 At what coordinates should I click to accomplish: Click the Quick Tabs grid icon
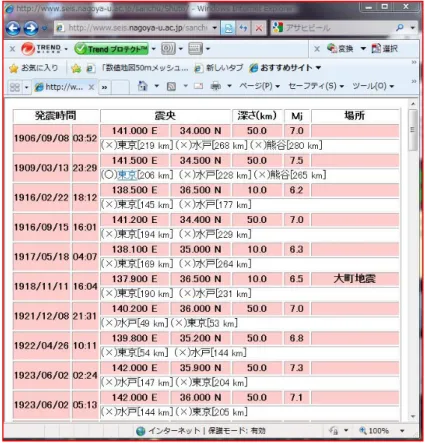click(x=15, y=87)
